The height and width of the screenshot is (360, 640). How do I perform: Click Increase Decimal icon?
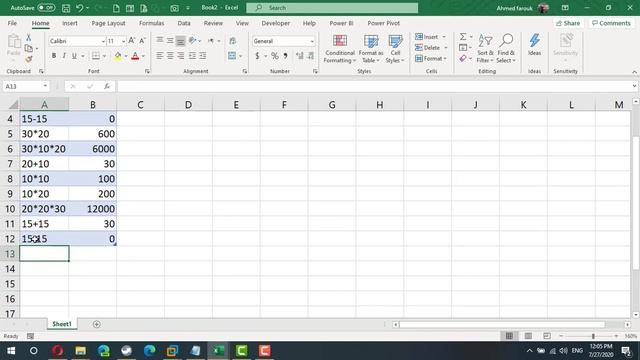(300, 56)
